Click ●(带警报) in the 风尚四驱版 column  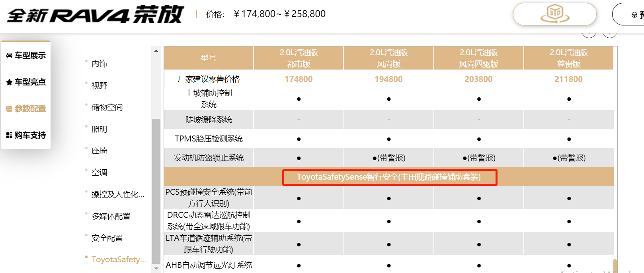[x=478, y=158]
